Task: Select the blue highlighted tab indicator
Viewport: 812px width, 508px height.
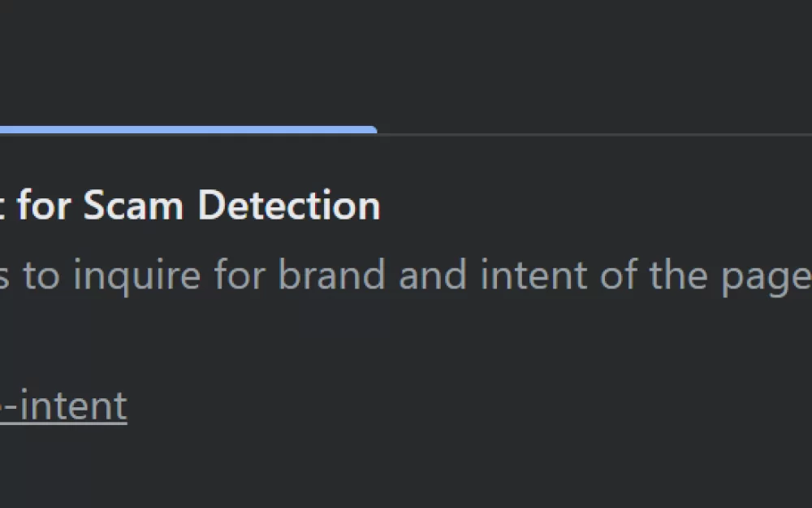Action: [187, 129]
